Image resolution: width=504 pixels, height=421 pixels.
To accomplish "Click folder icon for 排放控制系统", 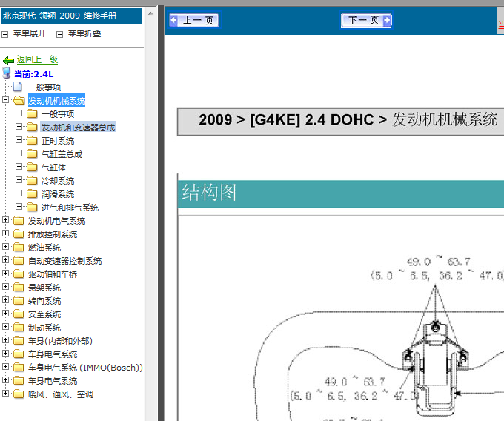I will 19,234.
